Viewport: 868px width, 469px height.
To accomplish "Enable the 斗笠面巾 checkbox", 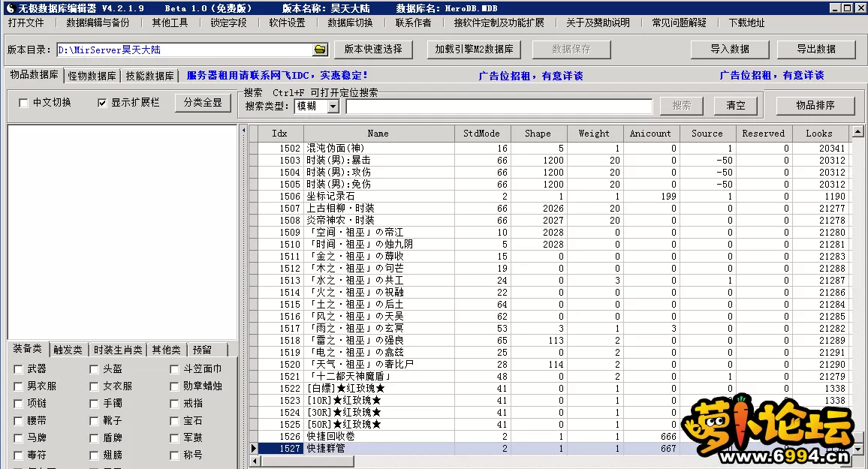I will click(174, 369).
